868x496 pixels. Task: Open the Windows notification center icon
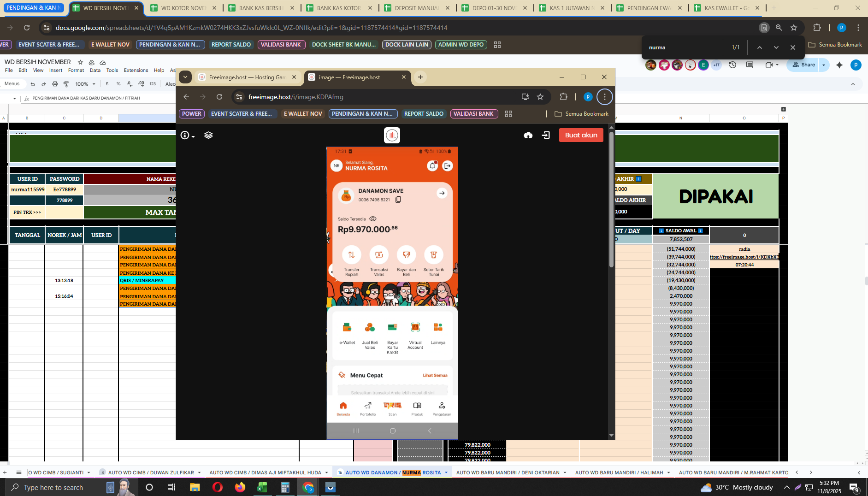(x=854, y=487)
